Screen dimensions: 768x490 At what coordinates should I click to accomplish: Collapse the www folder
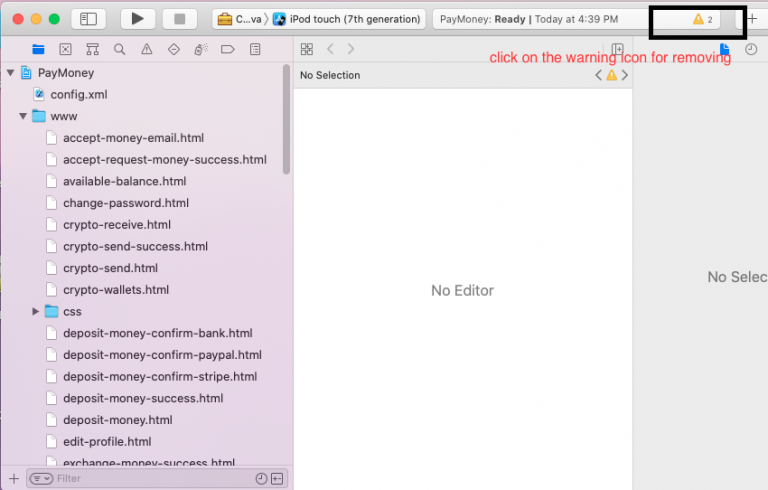tap(23, 116)
